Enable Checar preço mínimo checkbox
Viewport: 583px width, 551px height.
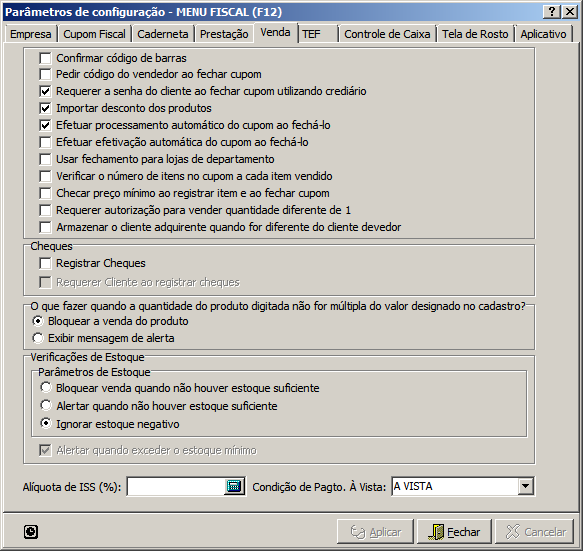coord(45,193)
